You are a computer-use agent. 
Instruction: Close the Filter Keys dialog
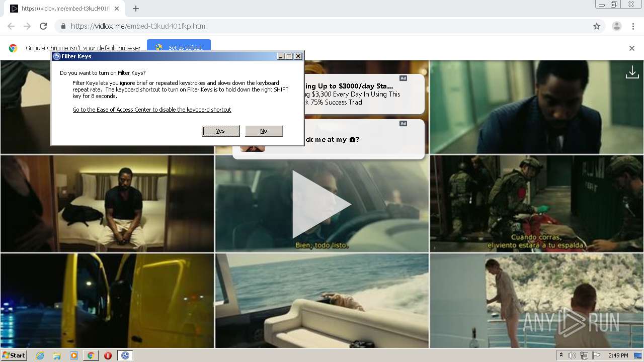coord(298,56)
